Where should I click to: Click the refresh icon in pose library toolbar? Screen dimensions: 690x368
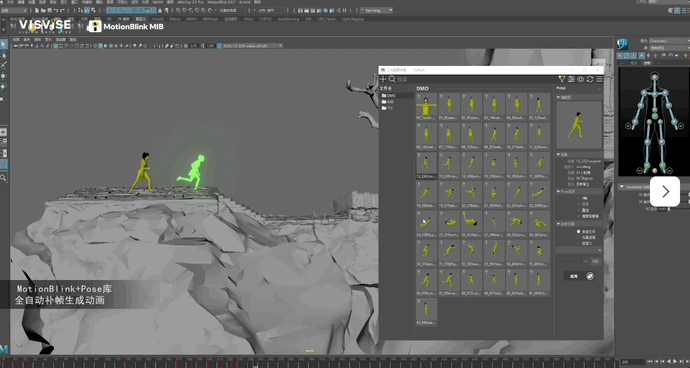coord(590,79)
